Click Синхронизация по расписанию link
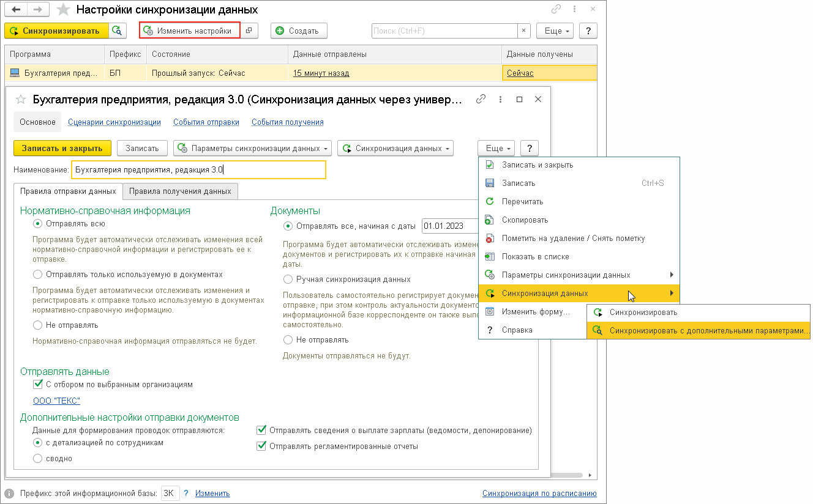The image size is (813, 504). [539, 494]
